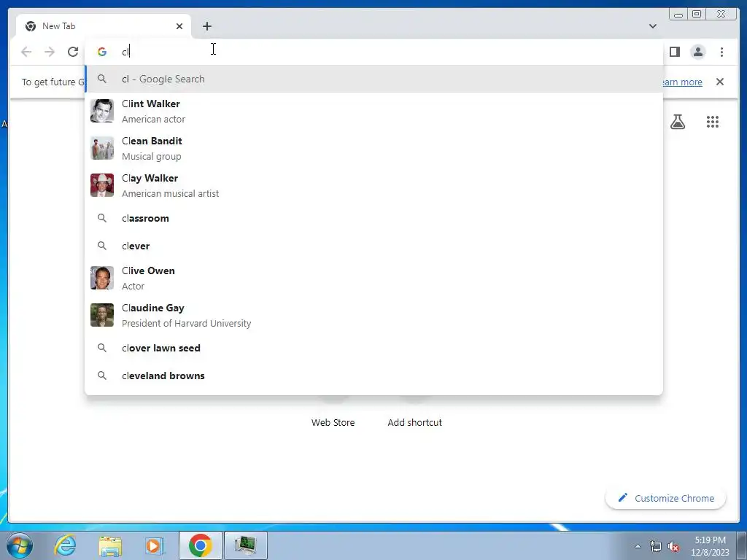
Task: Reload the page with the refresh icon
Action: pos(73,52)
